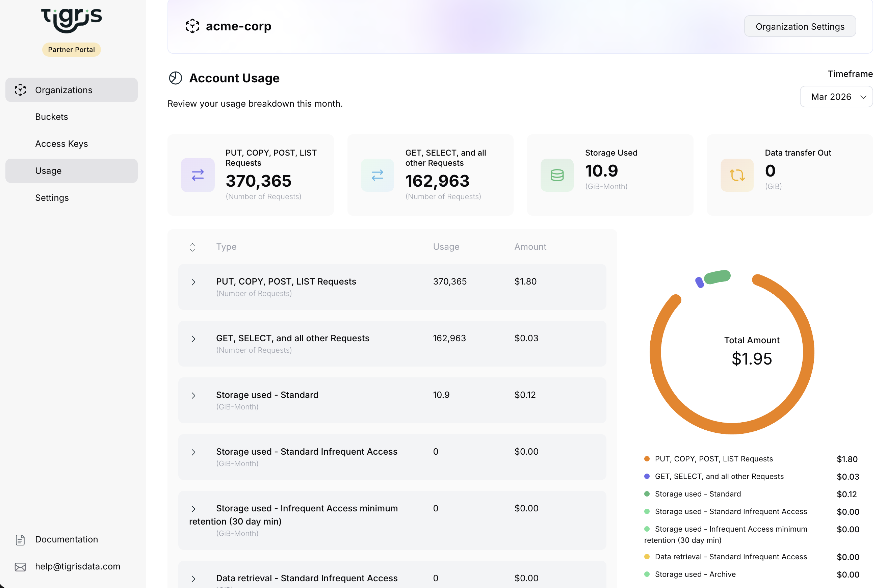The height and width of the screenshot is (588, 886).
Task: Expand the GET, SELECT requests row
Action: (x=193, y=339)
